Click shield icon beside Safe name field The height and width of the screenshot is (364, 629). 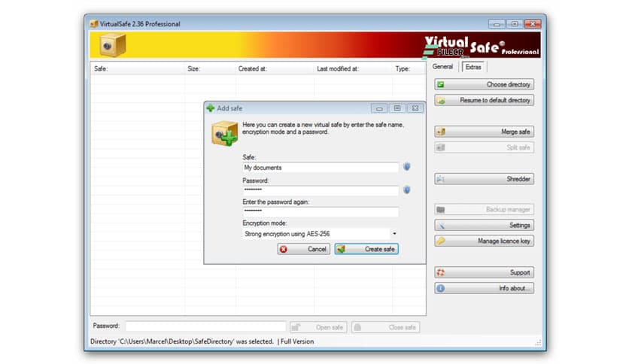click(x=407, y=167)
